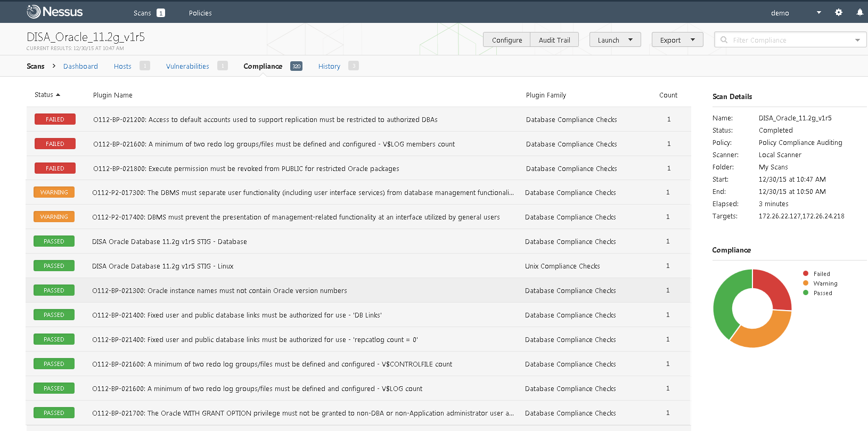This screenshot has width=868, height=431.
Task: Click Status column sort arrow
Action: [58, 95]
